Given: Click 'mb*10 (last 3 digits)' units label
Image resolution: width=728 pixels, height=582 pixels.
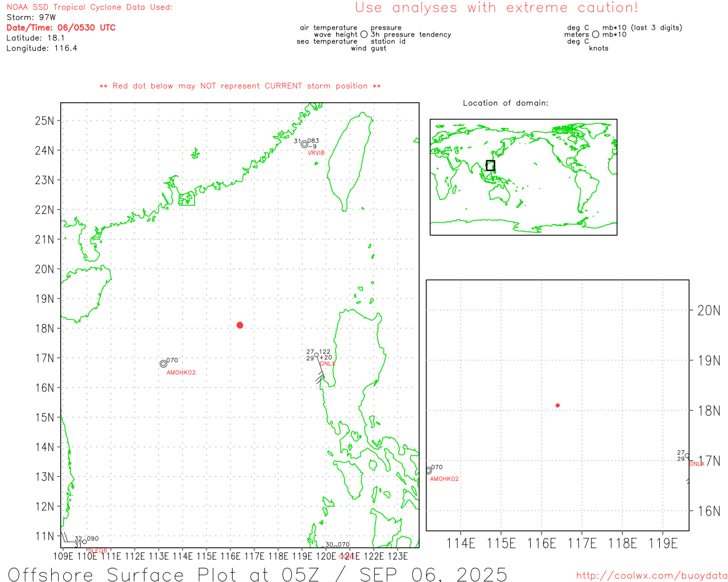Looking at the screenshot, I should click(642, 28).
